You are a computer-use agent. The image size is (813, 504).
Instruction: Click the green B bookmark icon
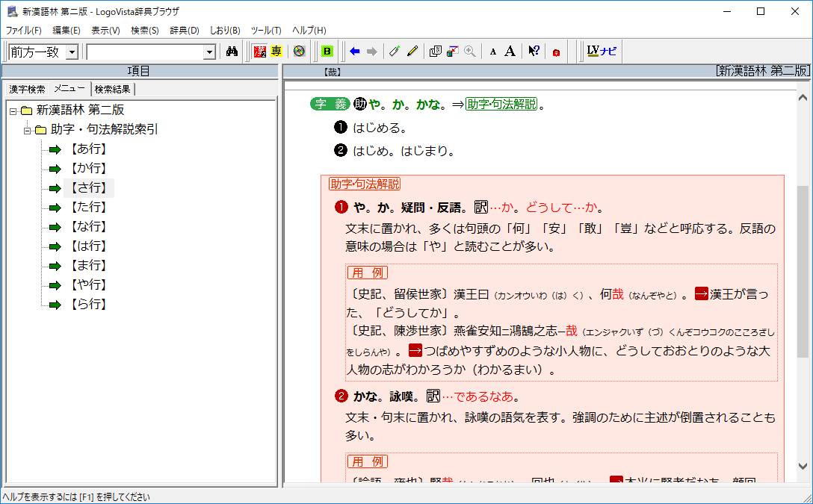point(327,52)
